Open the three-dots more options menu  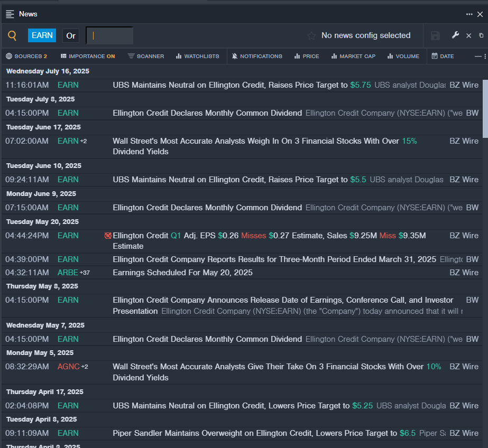[x=469, y=14]
